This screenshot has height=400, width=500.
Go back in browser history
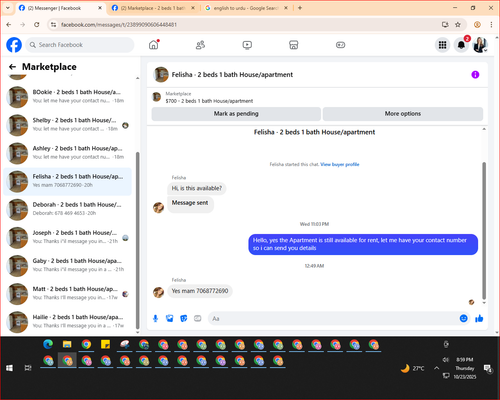click(9, 25)
